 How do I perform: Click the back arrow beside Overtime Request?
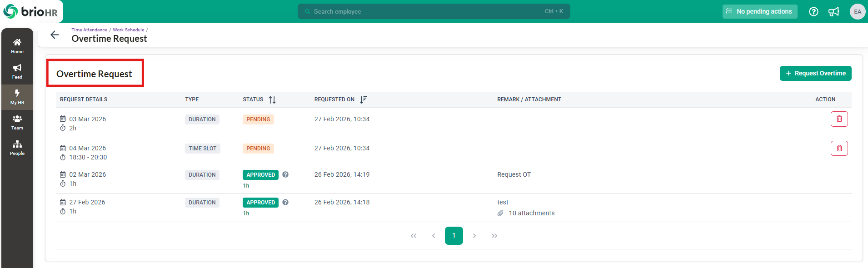tap(55, 35)
